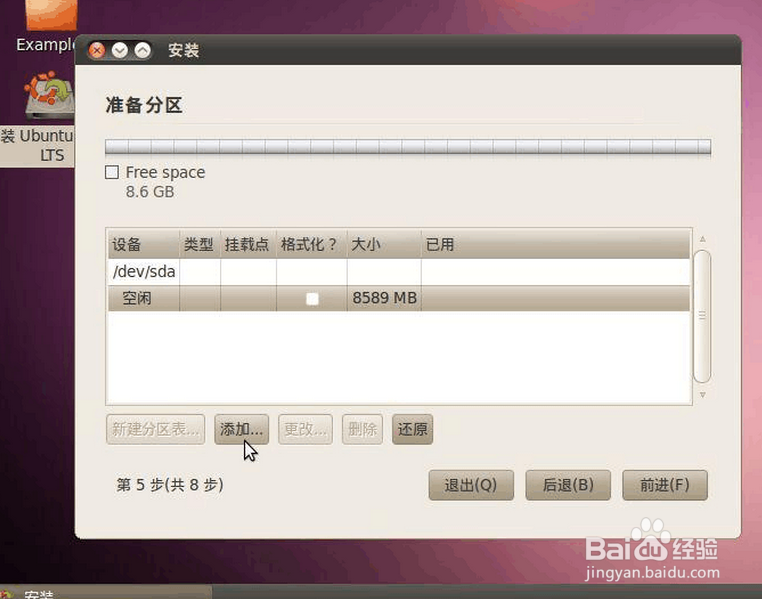The image size is (762, 599).
Task: Sort by the 挂载点 column header
Action: click(248, 244)
